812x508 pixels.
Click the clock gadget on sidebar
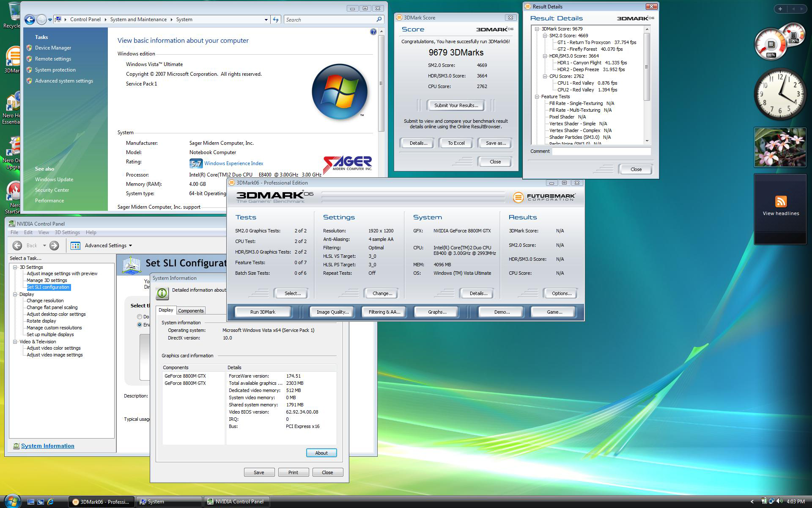click(780, 94)
